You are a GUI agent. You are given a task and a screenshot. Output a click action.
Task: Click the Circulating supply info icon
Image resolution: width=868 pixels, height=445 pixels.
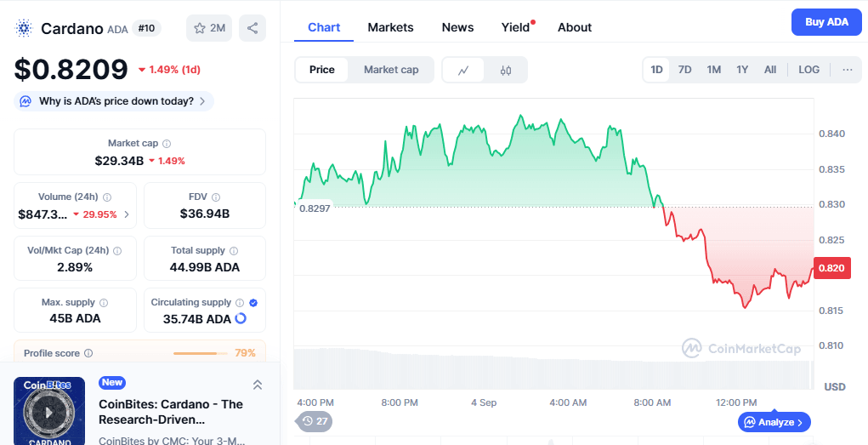pos(240,303)
